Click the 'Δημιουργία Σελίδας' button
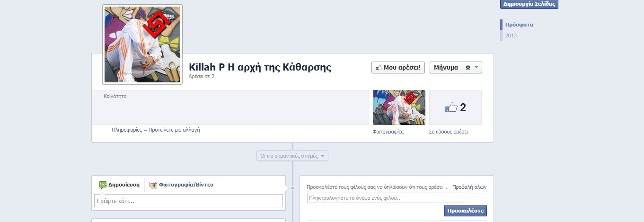 coord(529,4)
